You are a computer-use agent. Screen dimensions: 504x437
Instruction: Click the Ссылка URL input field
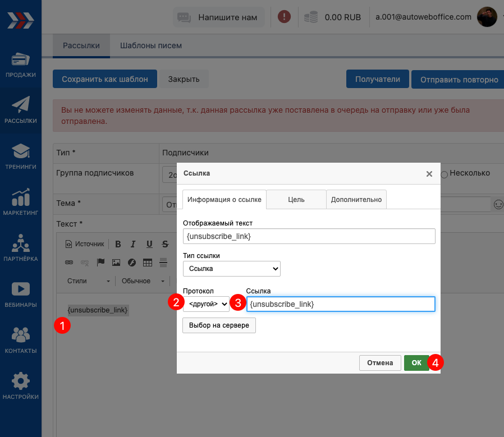[341, 304]
